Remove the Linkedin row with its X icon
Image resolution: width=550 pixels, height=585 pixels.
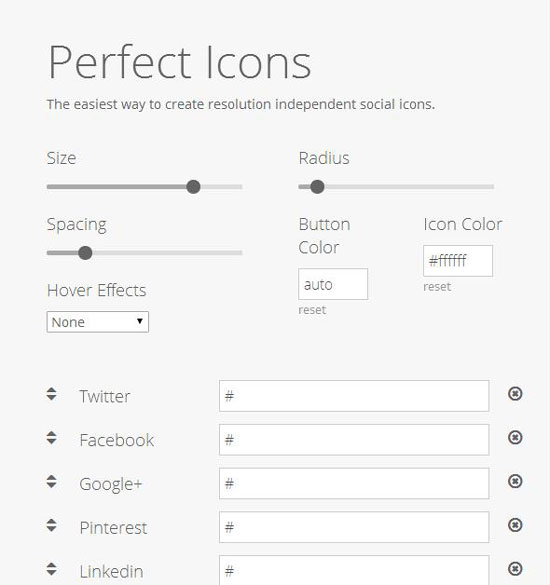point(515,569)
